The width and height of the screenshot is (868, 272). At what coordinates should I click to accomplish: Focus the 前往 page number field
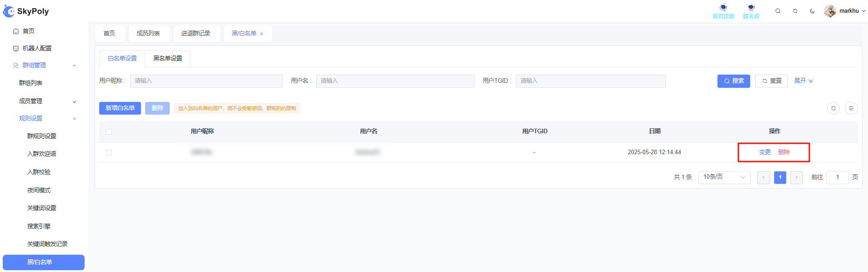tap(838, 177)
